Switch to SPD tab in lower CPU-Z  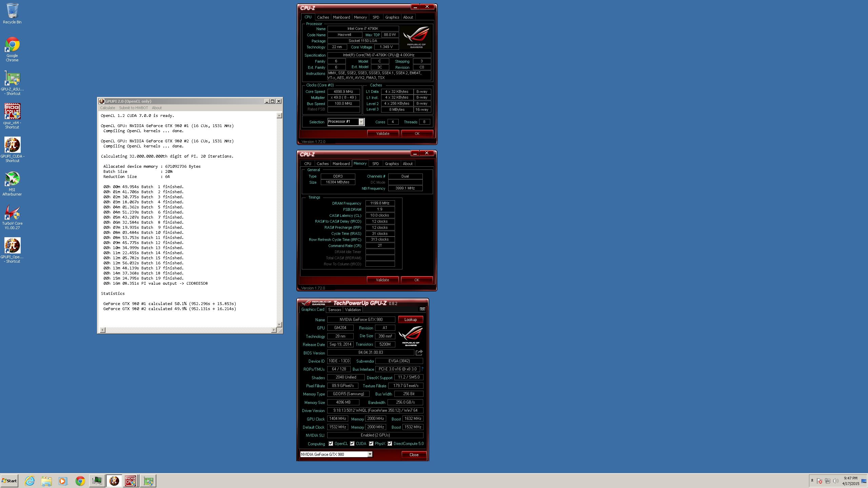[x=375, y=164]
